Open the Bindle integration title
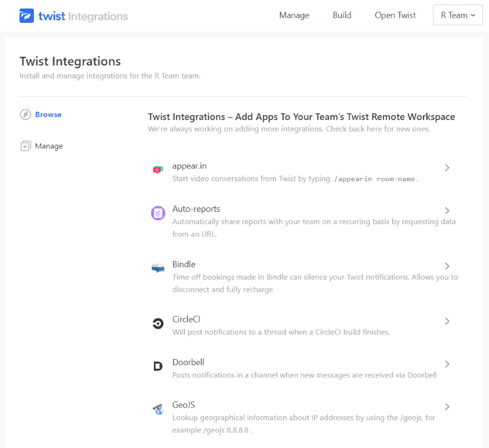The image size is (489, 448). pos(184,265)
